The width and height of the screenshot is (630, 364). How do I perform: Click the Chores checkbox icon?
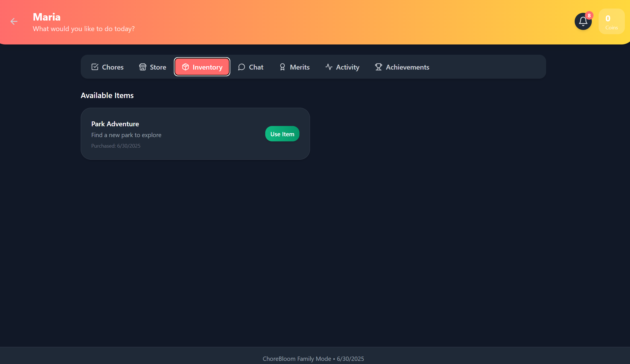pos(95,67)
